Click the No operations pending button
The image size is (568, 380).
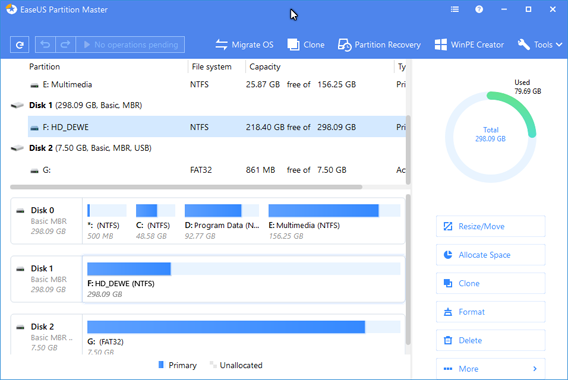click(130, 45)
